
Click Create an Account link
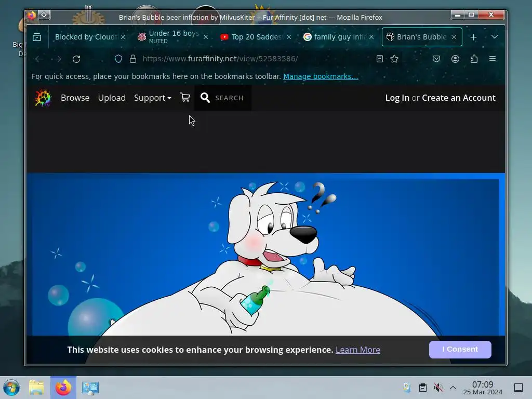coord(458,98)
